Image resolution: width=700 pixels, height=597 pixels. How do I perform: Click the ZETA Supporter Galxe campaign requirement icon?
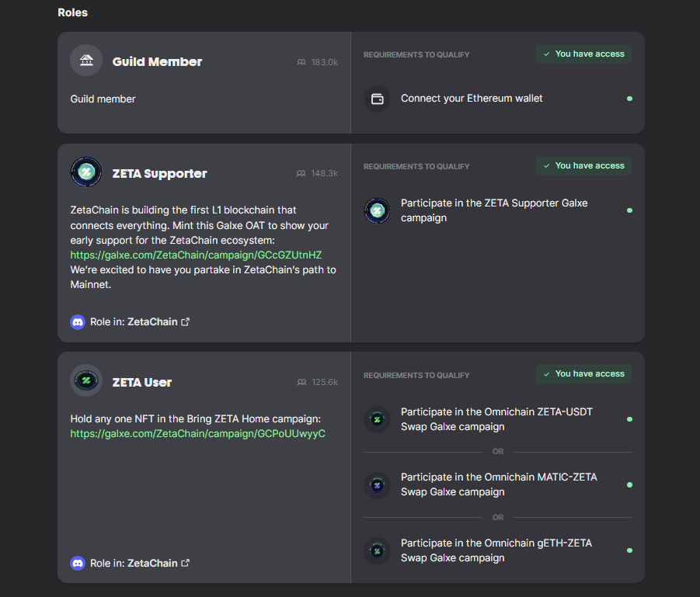[378, 210]
